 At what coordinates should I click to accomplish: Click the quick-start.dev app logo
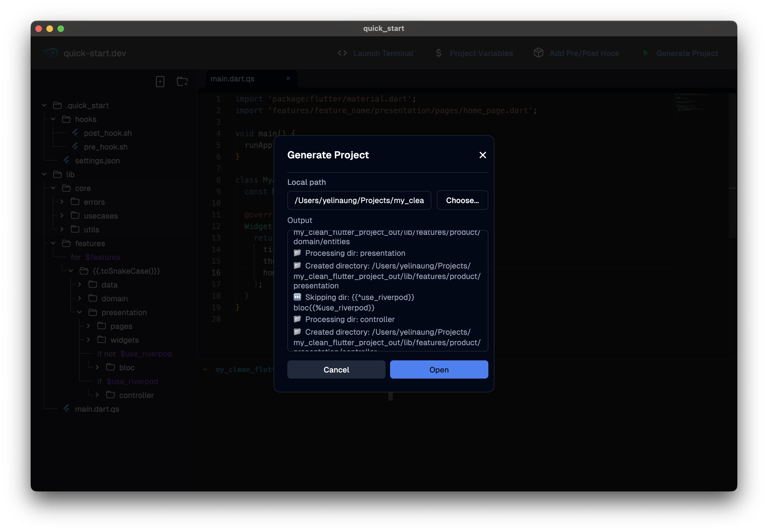[x=49, y=53]
